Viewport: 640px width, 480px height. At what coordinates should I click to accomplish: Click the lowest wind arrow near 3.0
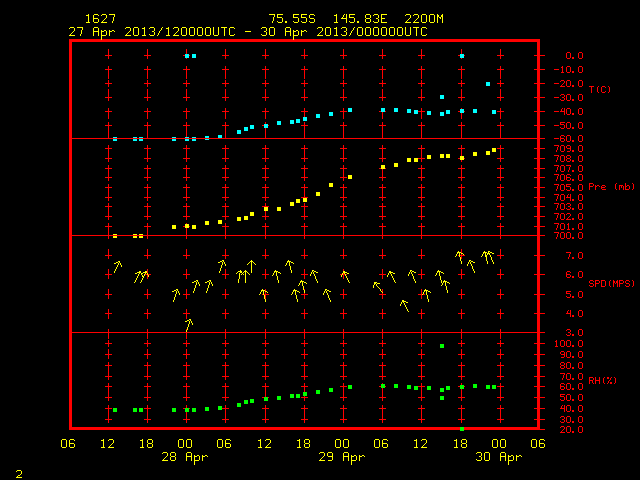coord(188,325)
